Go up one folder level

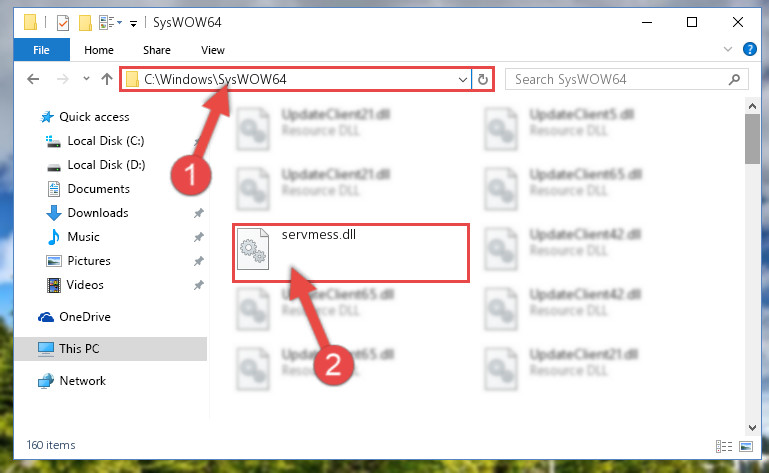(x=107, y=79)
